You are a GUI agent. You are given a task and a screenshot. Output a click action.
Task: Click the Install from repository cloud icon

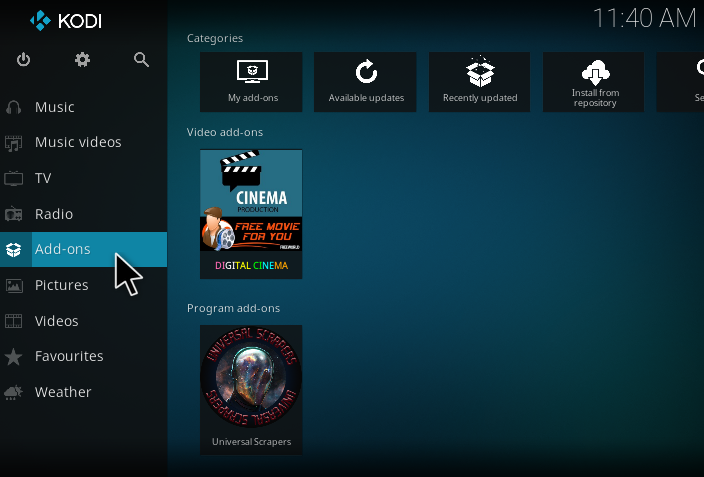click(595, 72)
